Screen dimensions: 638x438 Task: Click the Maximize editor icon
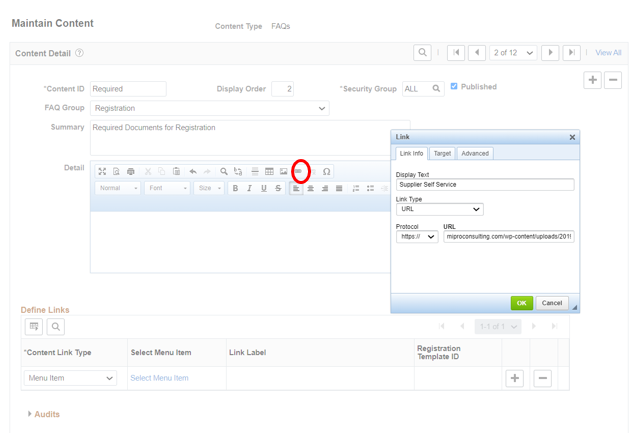point(102,171)
